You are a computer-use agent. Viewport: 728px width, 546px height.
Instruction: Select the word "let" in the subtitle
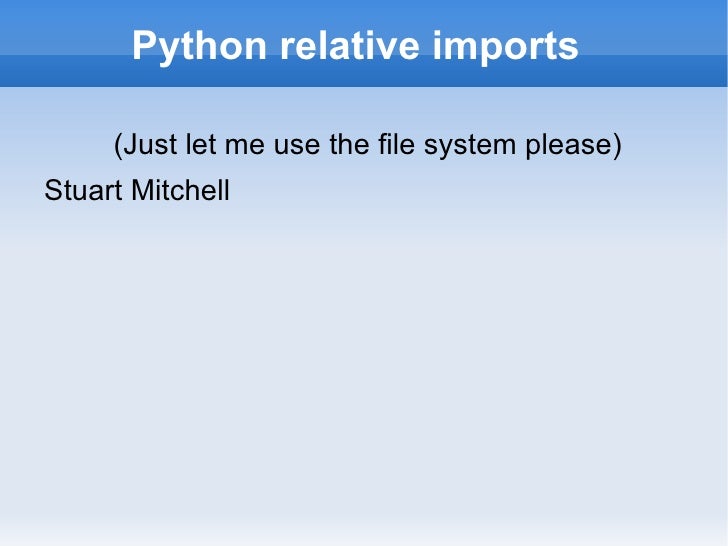pyautogui.click(x=201, y=144)
